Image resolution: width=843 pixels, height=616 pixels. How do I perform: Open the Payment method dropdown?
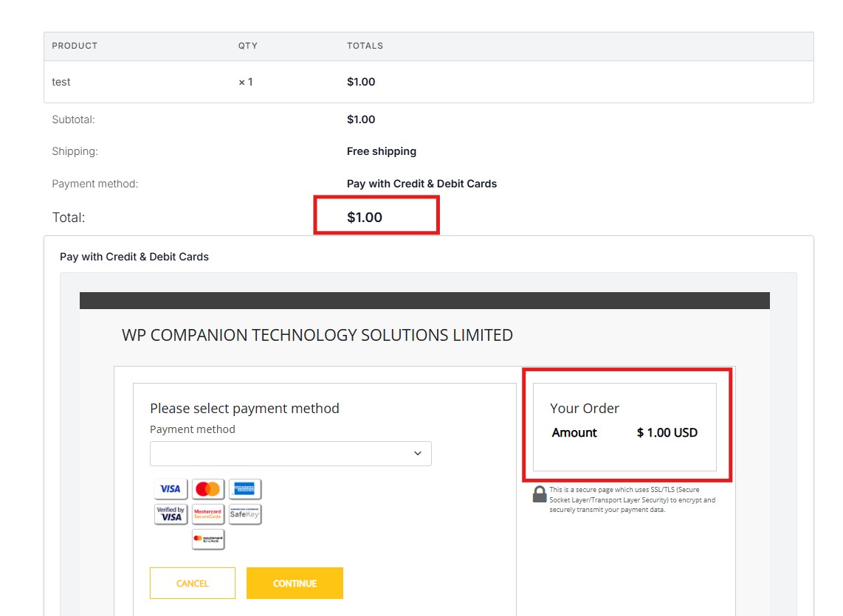[x=290, y=454]
